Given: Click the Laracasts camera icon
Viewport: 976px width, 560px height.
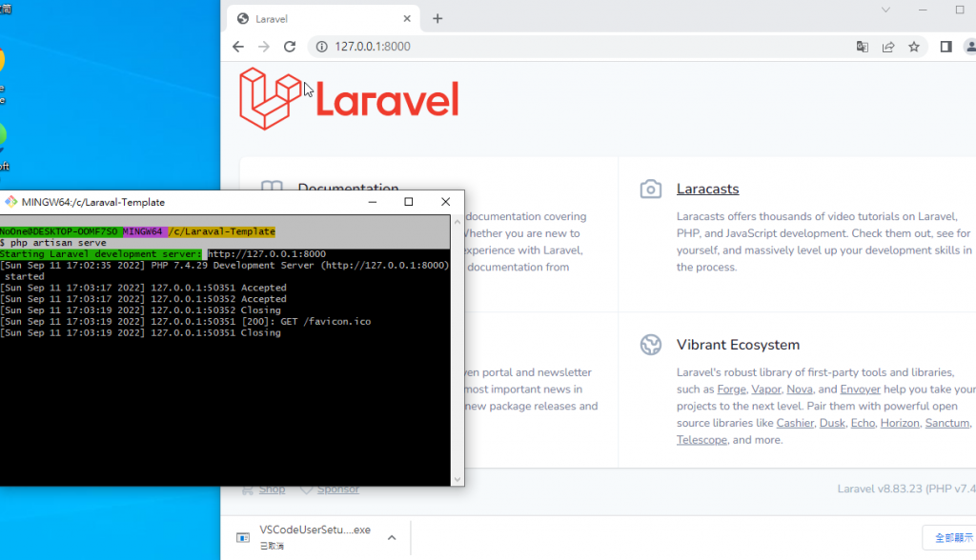Looking at the screenshot, I should [x=650, y=189].
